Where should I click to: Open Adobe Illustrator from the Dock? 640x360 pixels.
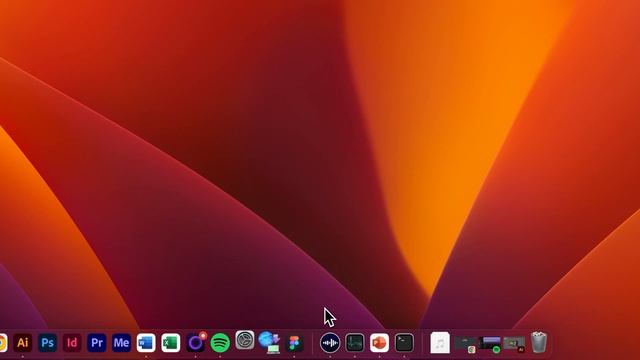tap(22, 342)
